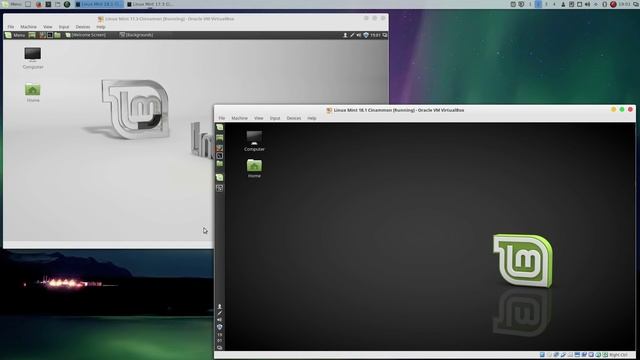Click host panel show desktop icon
Screen dimensions: 640x360
[x=28, y=4]
